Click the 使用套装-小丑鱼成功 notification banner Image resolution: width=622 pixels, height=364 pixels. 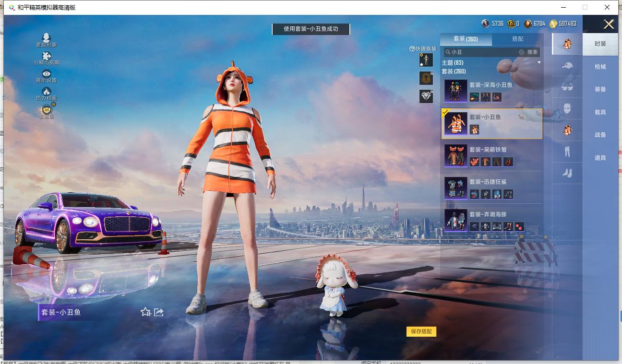click(311, 29)
